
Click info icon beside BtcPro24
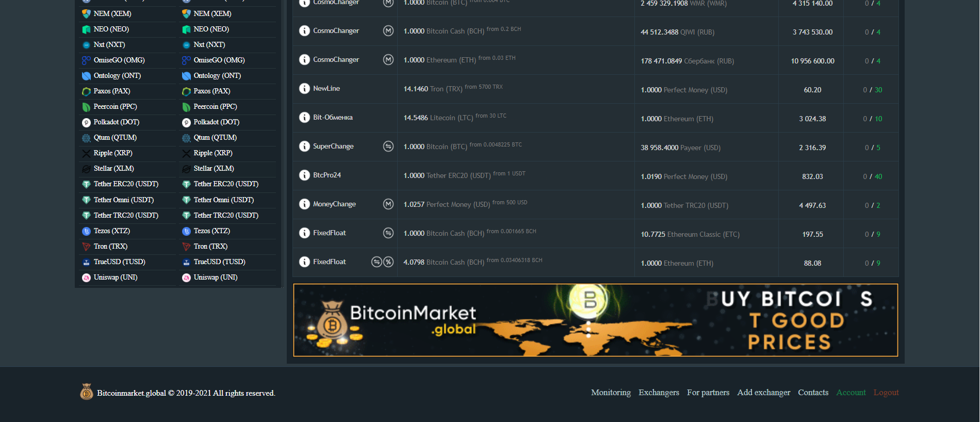click(x=304, y=175)
